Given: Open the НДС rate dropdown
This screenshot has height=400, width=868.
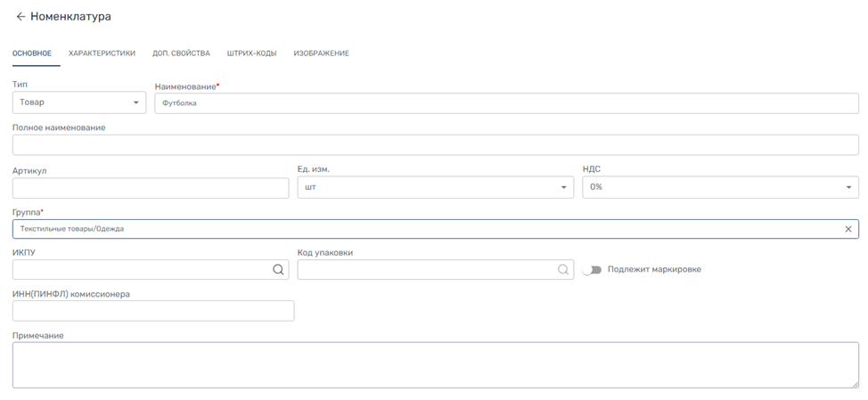Looking at the screenshot, I should (x=720, y=187).
